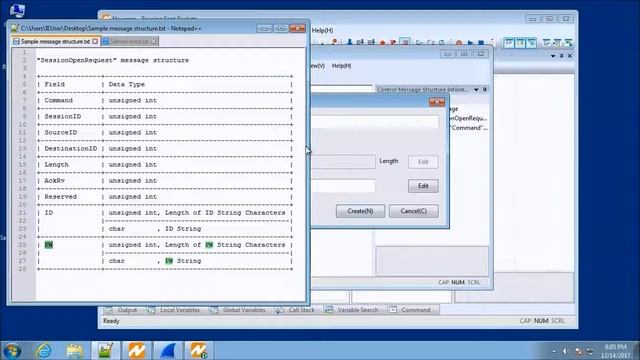Click the "DestinationID" field text in Notepad++
Screen dimensions: 640x360
[x=71, y=149]
